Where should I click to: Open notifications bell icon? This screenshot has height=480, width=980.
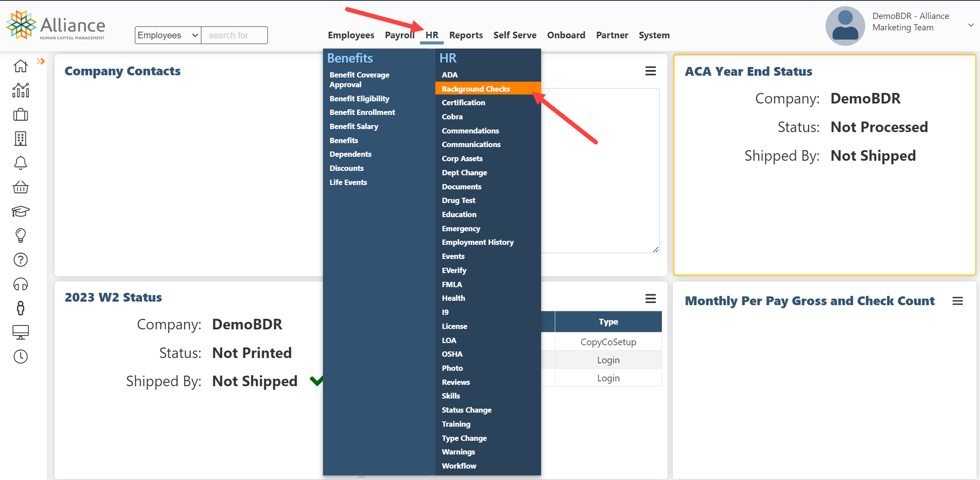pyautogui.click(x=21, y=163)
